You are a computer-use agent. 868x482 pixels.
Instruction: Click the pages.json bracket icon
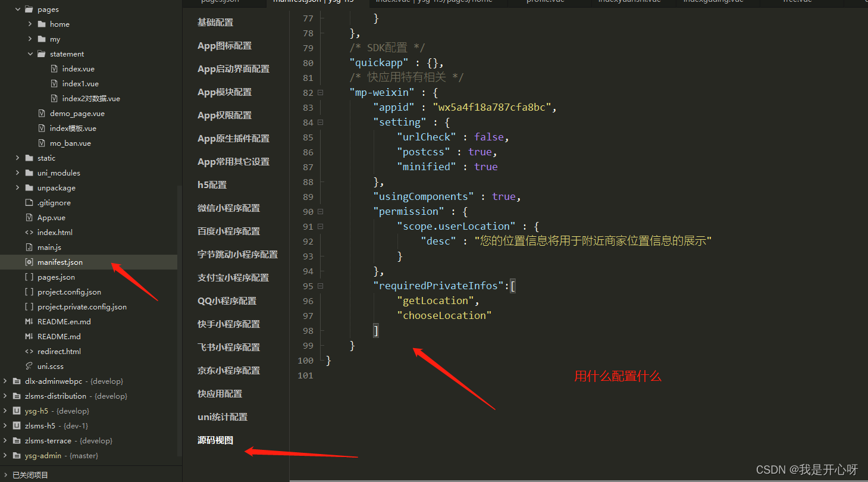pos(29,277)
